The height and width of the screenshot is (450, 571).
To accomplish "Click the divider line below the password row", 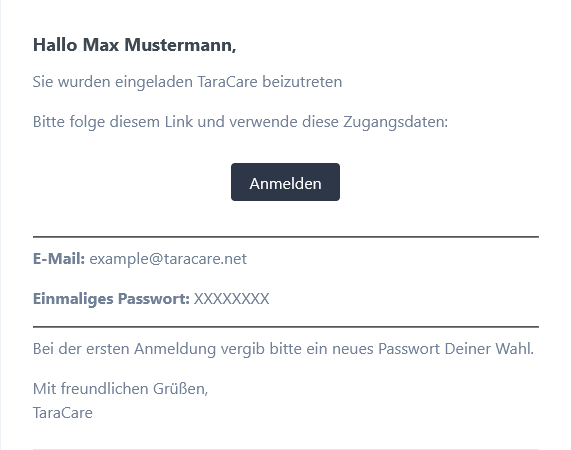I will 286,327.
